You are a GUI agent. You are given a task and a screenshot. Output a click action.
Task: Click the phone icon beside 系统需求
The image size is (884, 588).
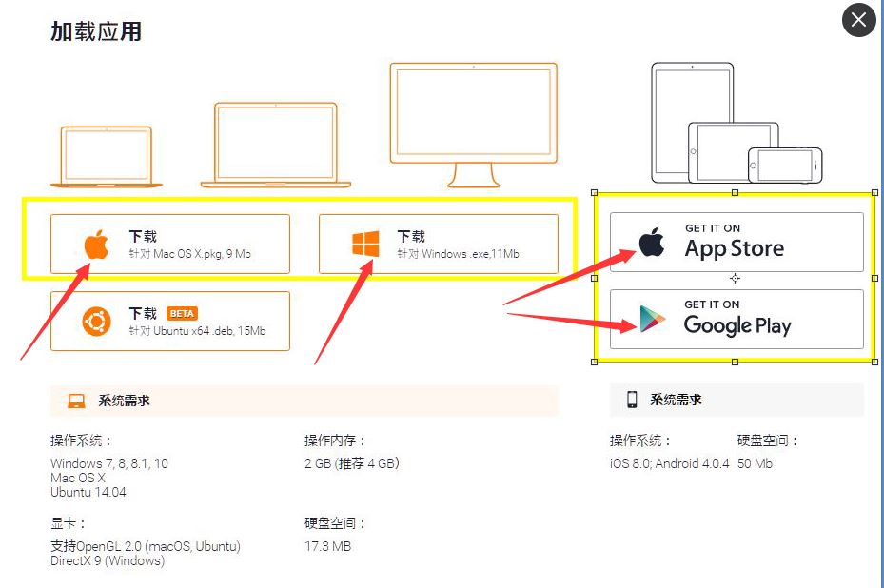632,400
